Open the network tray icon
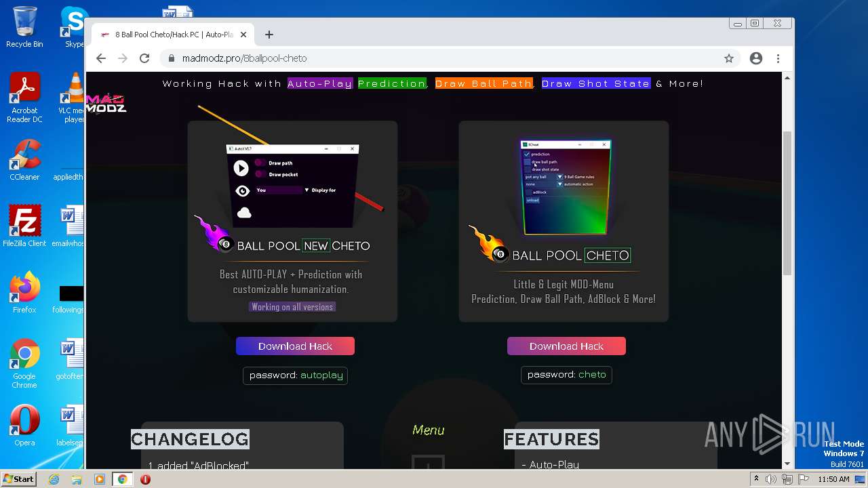 (x=787, y=479)
